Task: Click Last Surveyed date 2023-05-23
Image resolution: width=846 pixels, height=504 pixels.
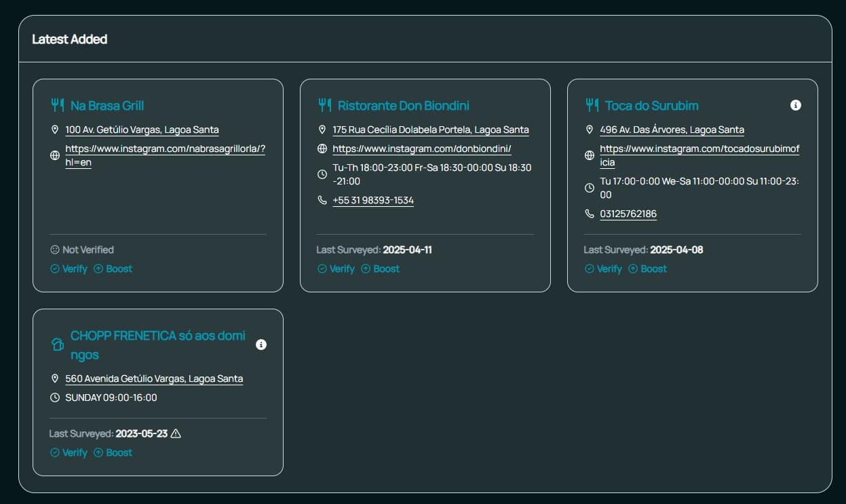Action: pos(141,433)
